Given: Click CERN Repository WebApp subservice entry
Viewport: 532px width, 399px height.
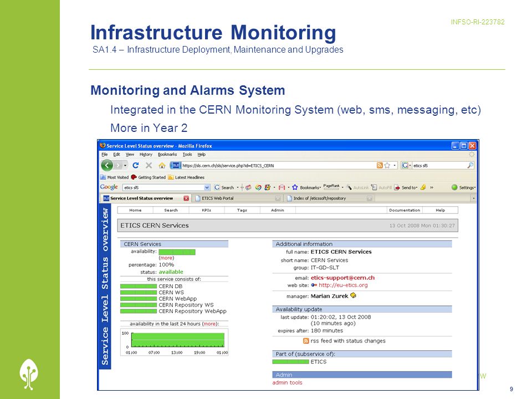Looking at the screenshot, I should pos(192,311).
